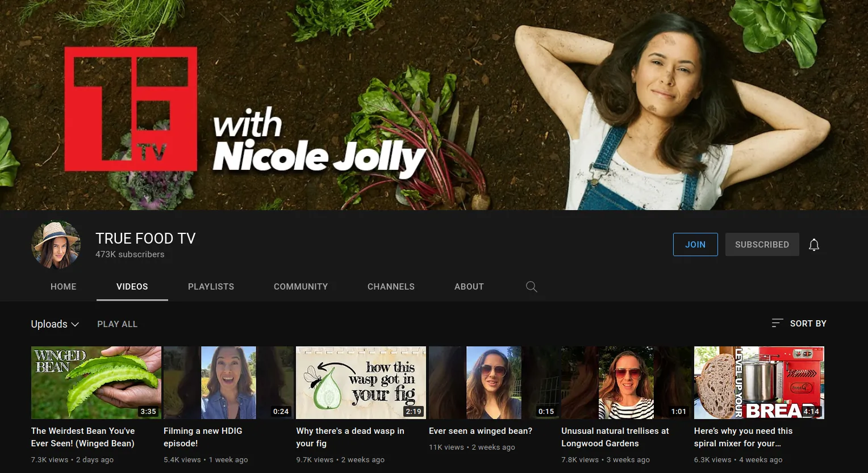Click the Sort By lines icon

point(777,323)
